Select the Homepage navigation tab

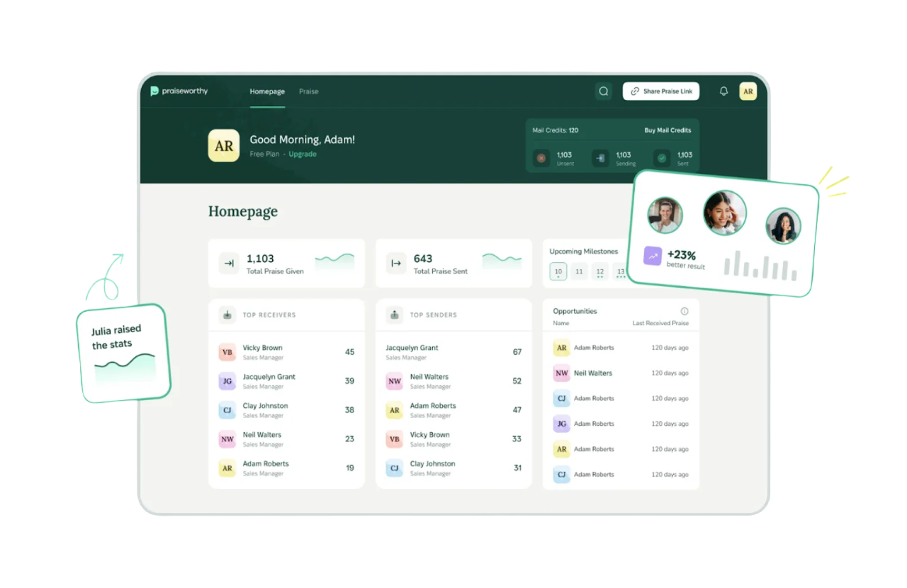tap(267, 91)
